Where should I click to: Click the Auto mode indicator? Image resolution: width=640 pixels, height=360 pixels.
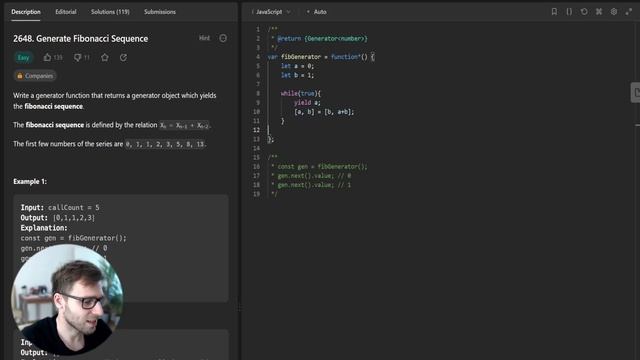(317, 12)
